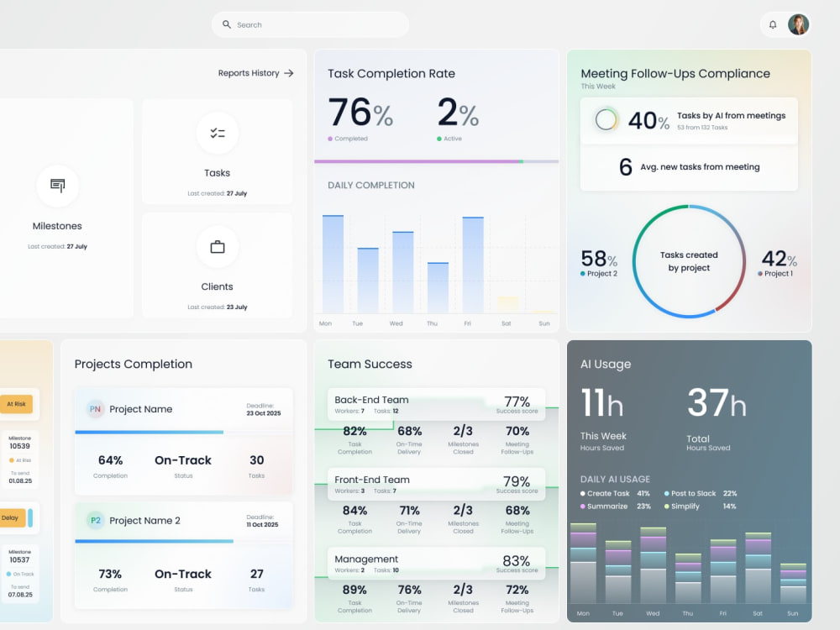840x630 pixels.
Task: Open the Clients report card label
Action: coord(217,286)
